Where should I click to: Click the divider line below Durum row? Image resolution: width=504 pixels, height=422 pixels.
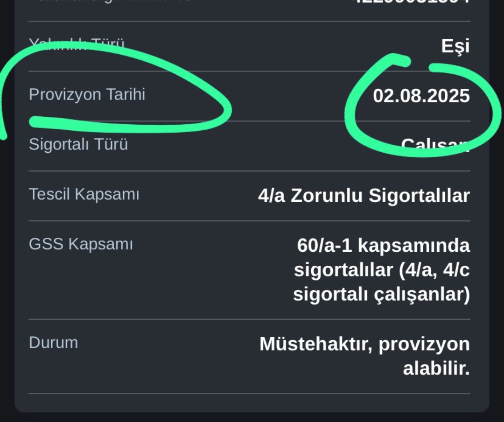pos(250,394)
